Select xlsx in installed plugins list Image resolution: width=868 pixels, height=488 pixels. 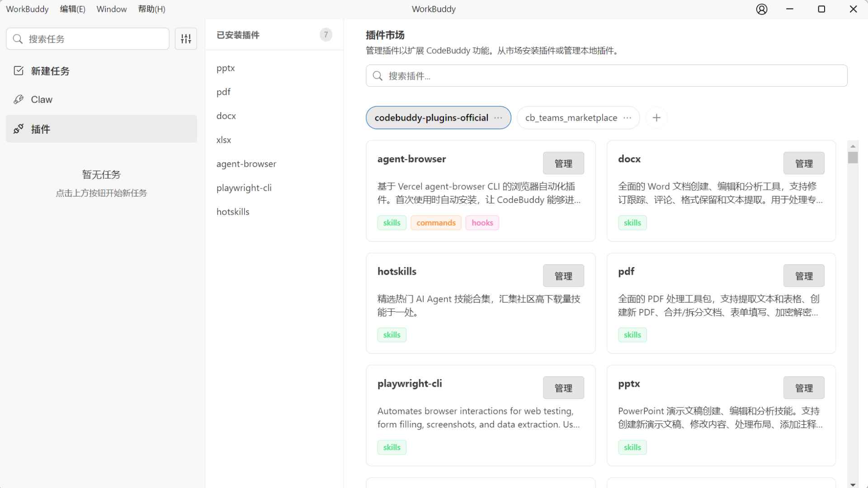pyautogui.click(x=224, y=140)
